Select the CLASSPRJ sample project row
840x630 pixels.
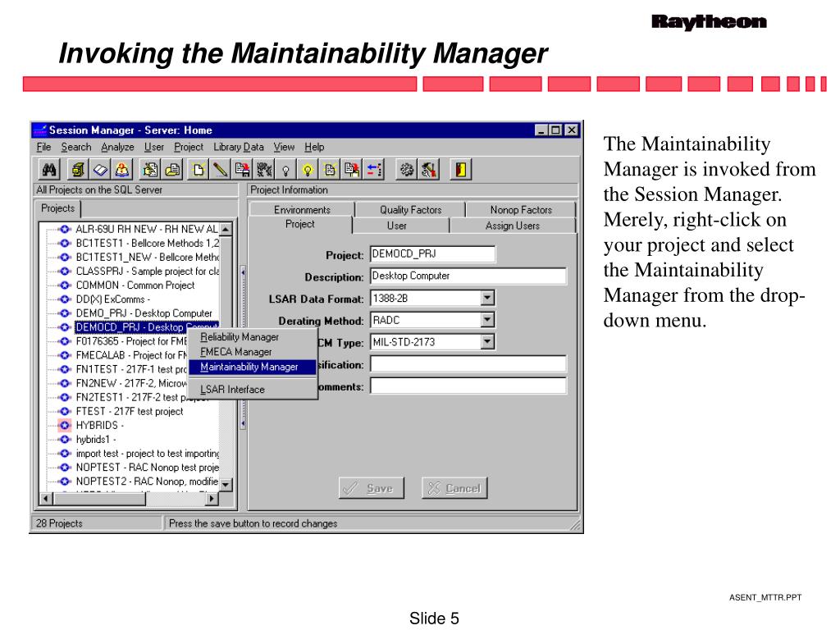[x=148, y=271]
